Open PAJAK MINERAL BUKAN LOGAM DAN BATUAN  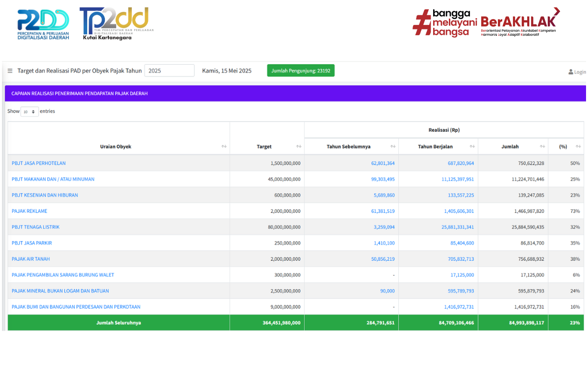(60, 291)
